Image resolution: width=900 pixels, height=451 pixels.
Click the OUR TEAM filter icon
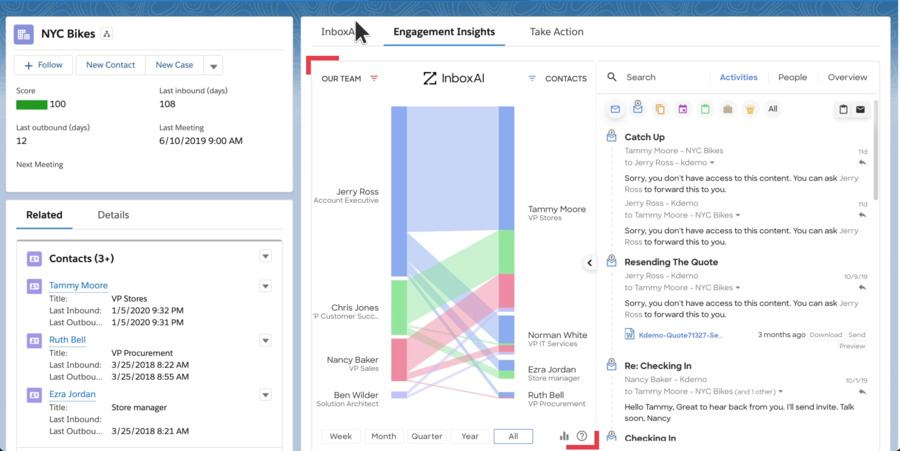click(x=374, y=79)
